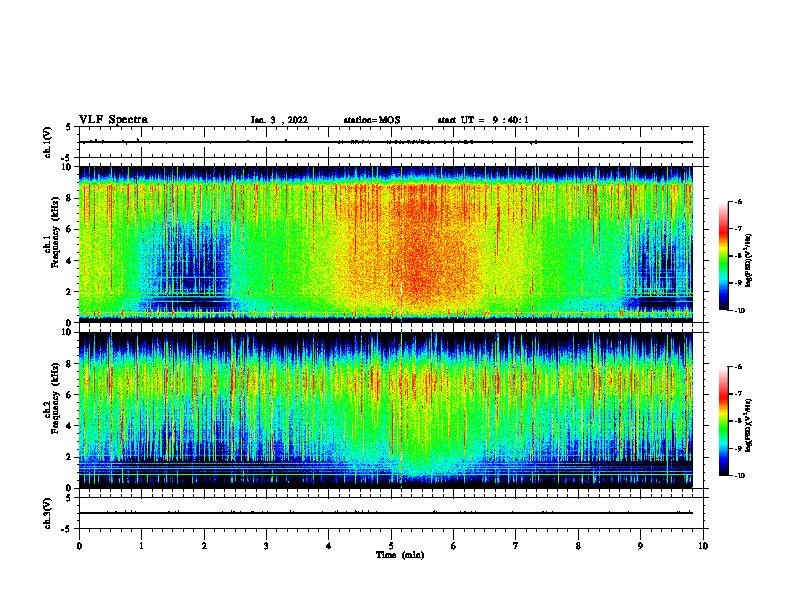Click the time axis tick label "5"
This screenshot has width=792, height=612.
tap(391, 546)
